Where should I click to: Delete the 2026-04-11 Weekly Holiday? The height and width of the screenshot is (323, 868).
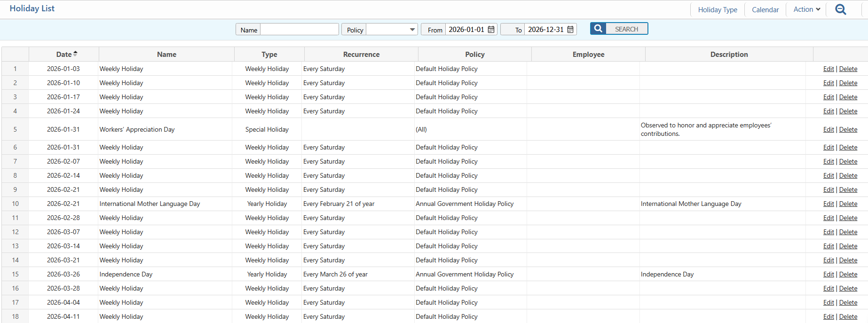848,316
